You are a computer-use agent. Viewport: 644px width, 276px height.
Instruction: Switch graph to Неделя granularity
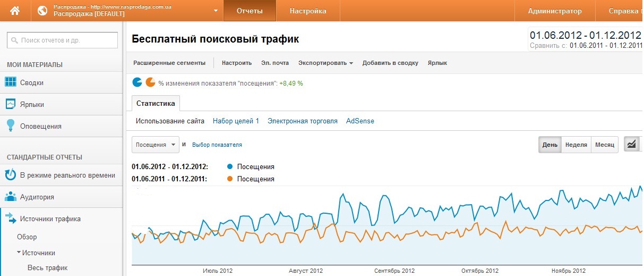point(576,145)
